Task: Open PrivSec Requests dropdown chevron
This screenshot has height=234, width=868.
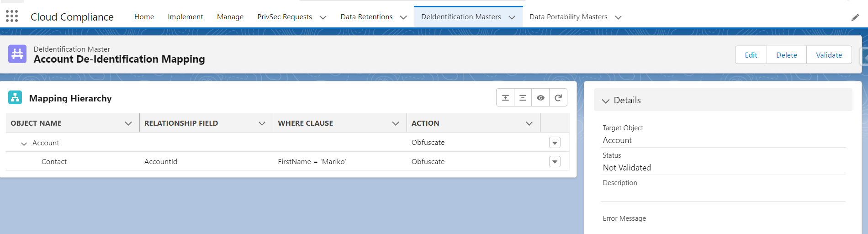Action: coord(323,17)
